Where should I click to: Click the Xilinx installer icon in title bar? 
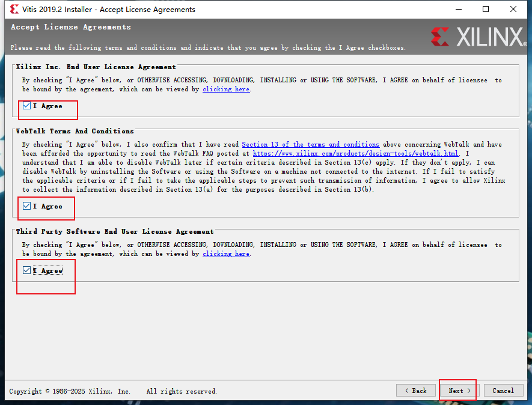tap(14, 9)
